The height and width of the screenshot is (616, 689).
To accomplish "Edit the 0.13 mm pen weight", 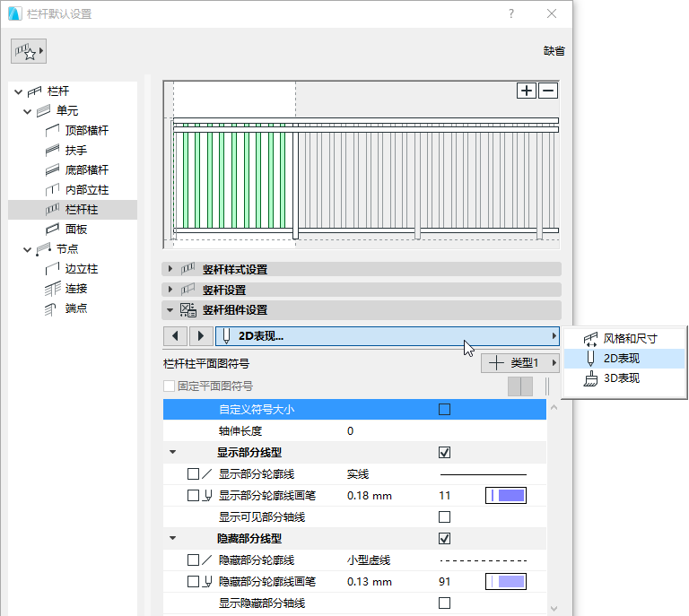I will pos(369,582).
